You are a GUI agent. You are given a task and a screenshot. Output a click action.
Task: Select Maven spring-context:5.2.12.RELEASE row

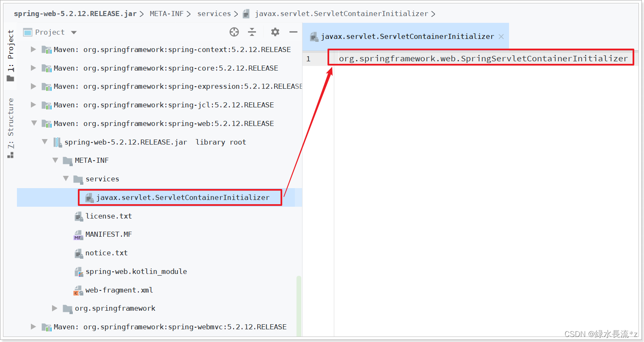tap(159, 49)
